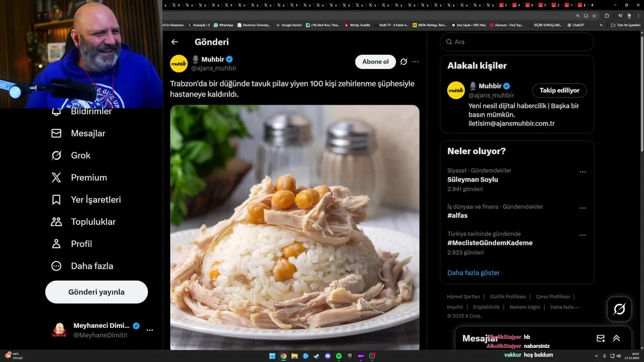
Task: Click the new message icon in Mesajlar panel
Action: (601, 338)
